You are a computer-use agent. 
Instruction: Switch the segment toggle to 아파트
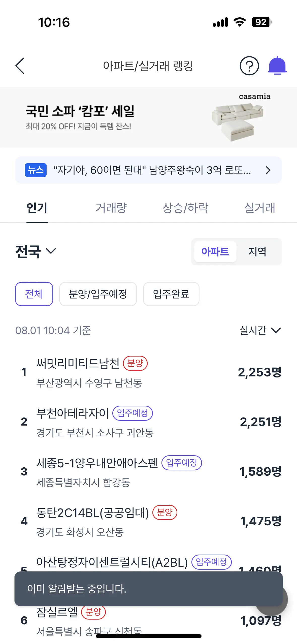tap(215, 251)
